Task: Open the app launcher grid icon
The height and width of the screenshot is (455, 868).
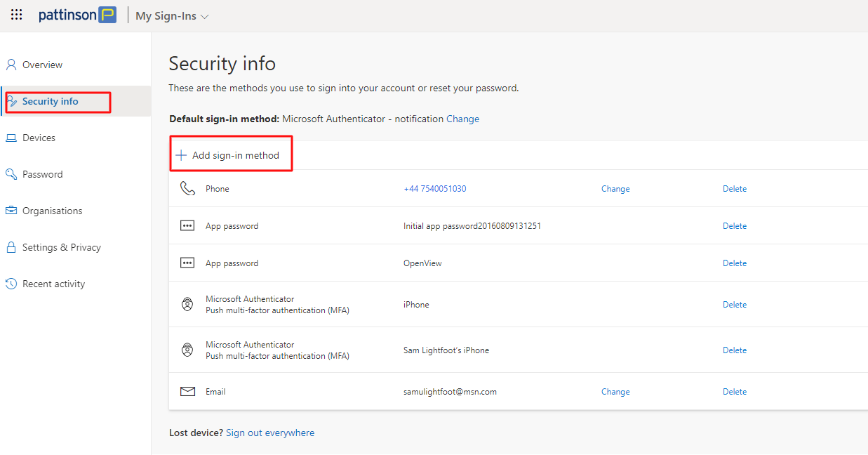Action: pos(17,15)
